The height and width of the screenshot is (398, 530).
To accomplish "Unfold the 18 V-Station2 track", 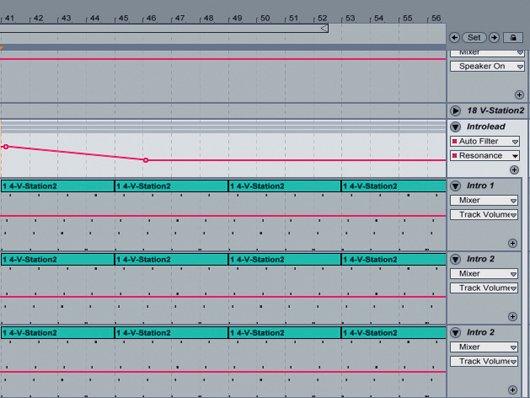I will coord(455,111).
